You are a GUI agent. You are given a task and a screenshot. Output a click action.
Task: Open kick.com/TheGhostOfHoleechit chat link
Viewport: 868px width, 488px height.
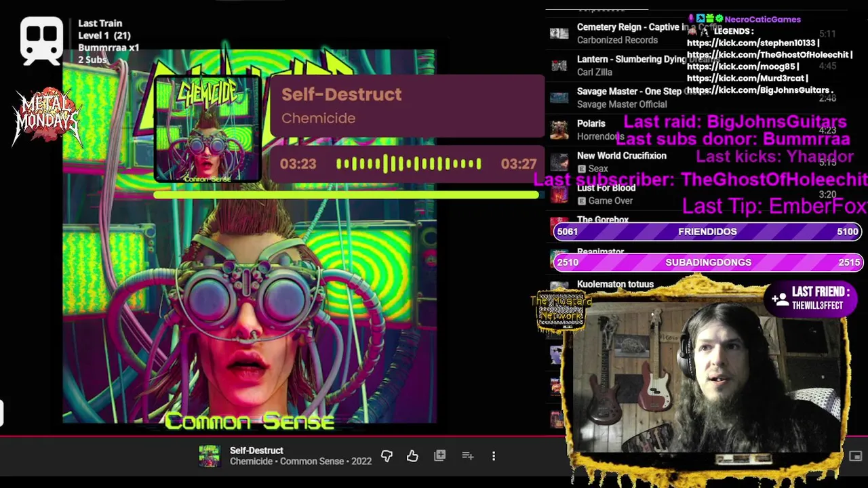pos(768,54)
